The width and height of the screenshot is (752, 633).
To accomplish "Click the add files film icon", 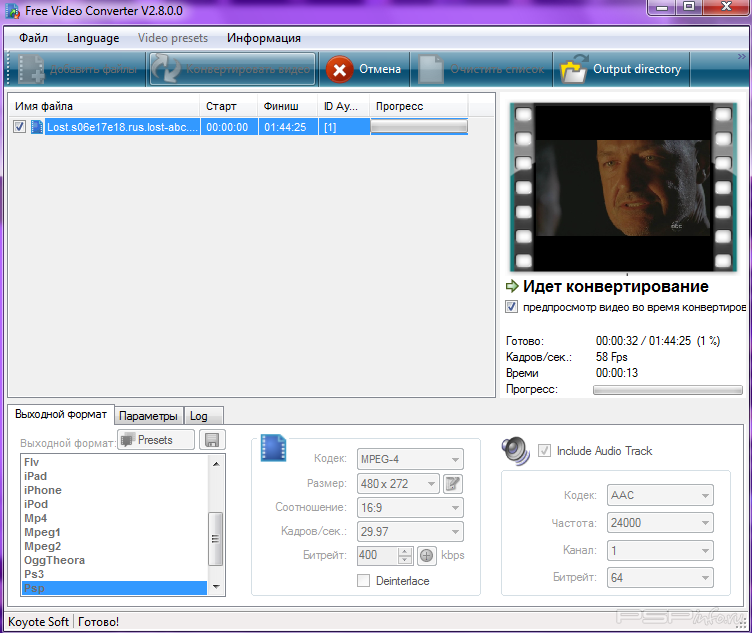I will tap(31, 70).
